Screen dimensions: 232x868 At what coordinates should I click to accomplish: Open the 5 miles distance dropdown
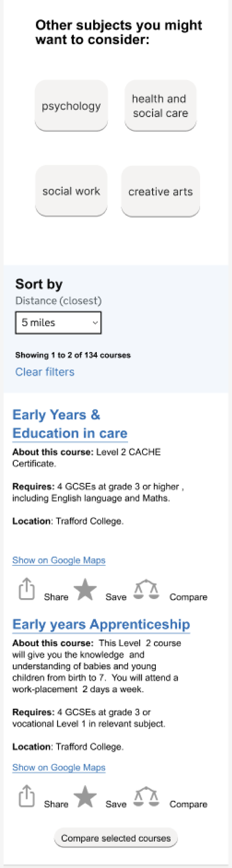coord(58,322)
